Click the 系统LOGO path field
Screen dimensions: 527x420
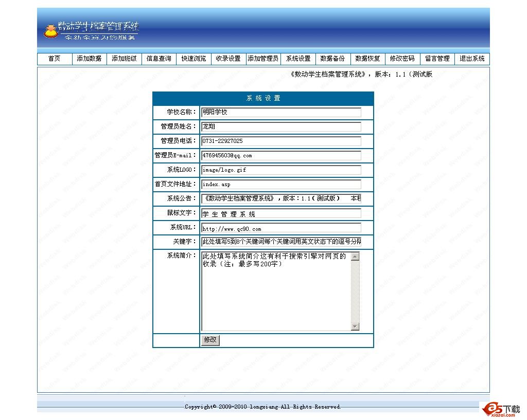281,170
